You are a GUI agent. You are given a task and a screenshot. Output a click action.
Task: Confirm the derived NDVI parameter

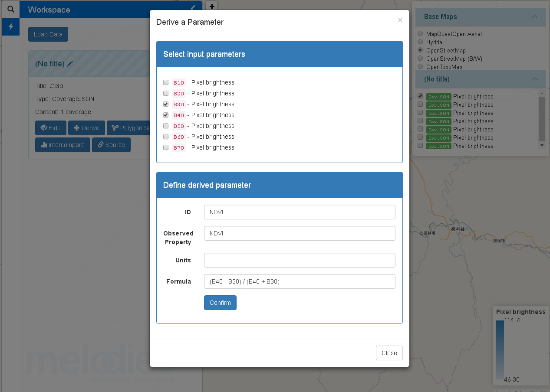220,302
